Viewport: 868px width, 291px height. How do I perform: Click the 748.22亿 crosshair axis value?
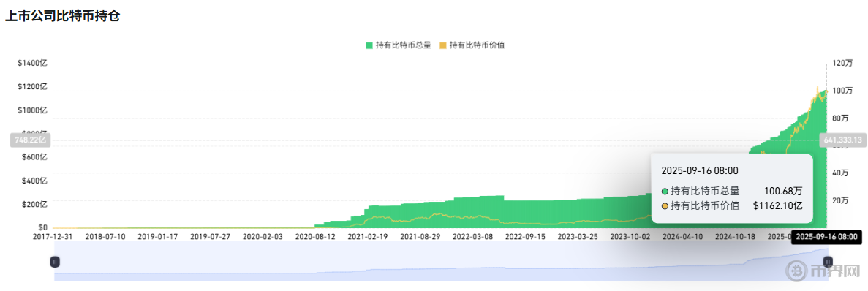(31, 140)
